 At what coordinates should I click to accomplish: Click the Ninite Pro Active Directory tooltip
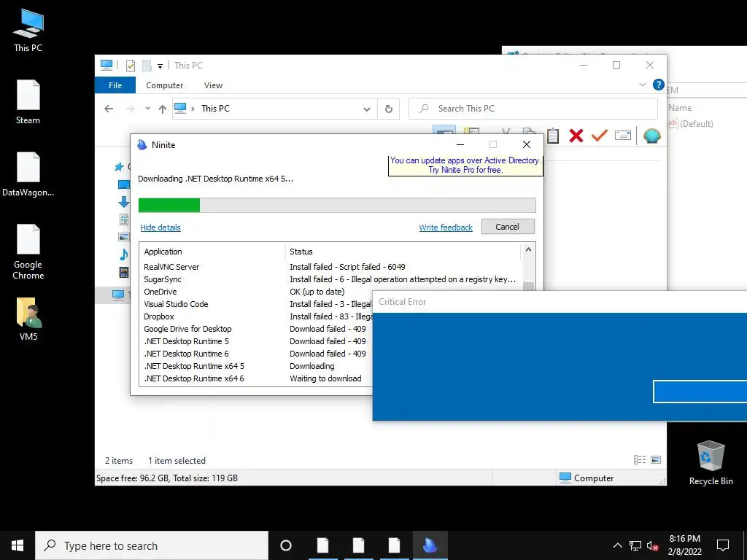click(465, 166)
